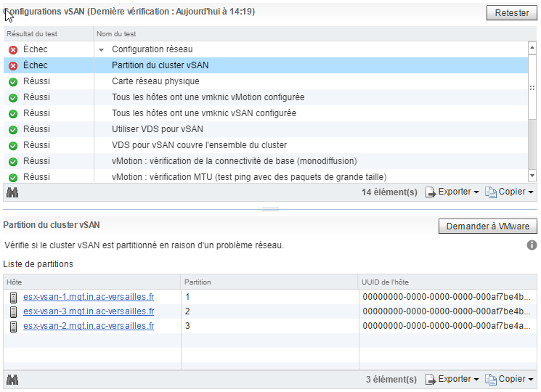The height and width of the screenshot is (392, 541).
Task: Open Exporter dropdown in partitions list footer
Action: click(x=452, y=379)
